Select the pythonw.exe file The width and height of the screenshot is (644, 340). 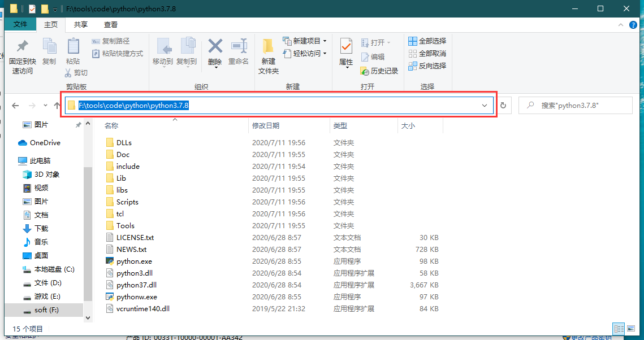(137, 297)
